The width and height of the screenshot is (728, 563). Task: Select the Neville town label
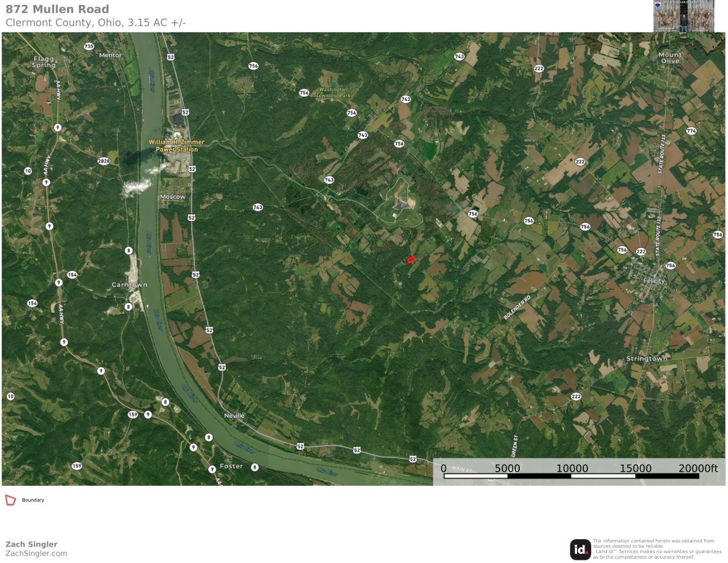(x=234, y=415)
